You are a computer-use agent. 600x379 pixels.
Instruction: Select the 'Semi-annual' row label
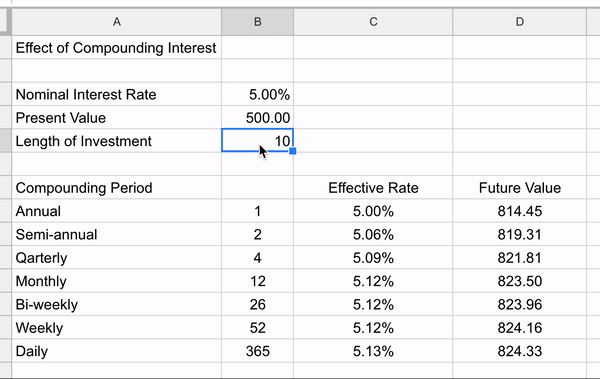click(x=116, y=234)
